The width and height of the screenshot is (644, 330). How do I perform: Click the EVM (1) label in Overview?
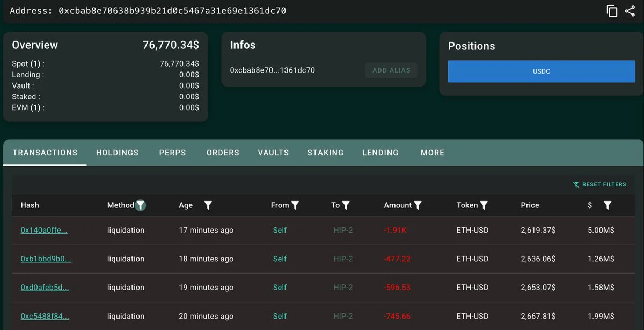28,107
